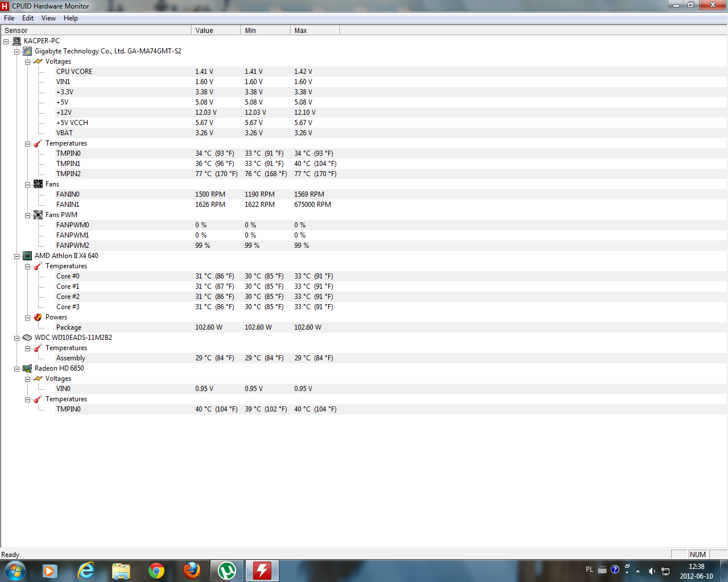
Task: Collapse the Fans PWM group
Action: 27,215
